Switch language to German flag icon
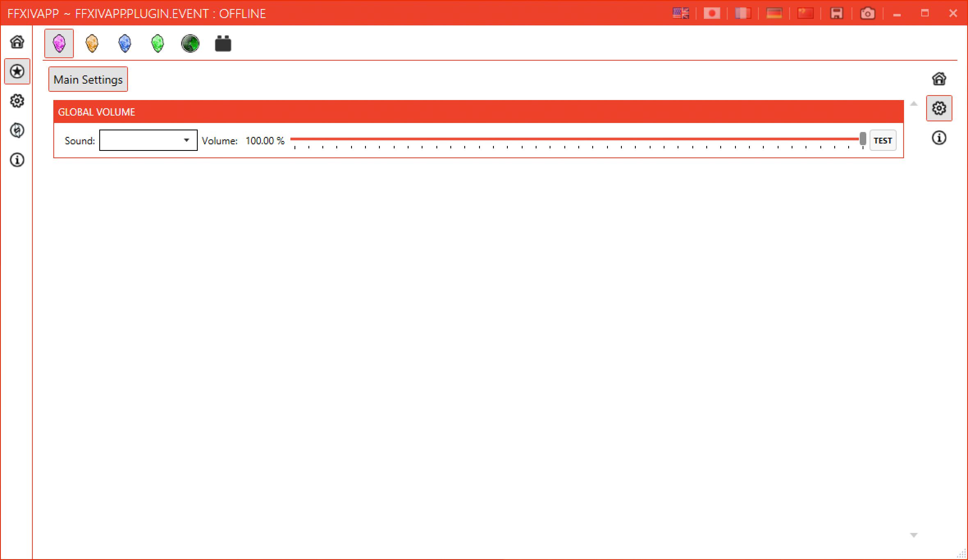This screenshot has width=968, height=560. click(x=774, y=14)
